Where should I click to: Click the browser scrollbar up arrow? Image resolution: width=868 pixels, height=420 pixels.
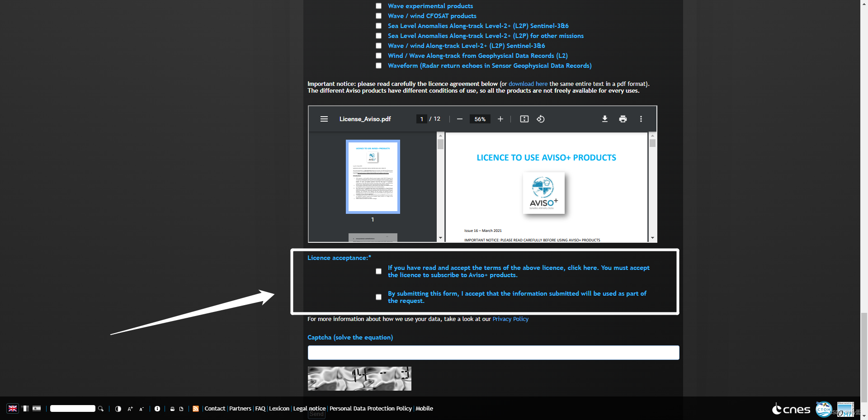point(864,3)
